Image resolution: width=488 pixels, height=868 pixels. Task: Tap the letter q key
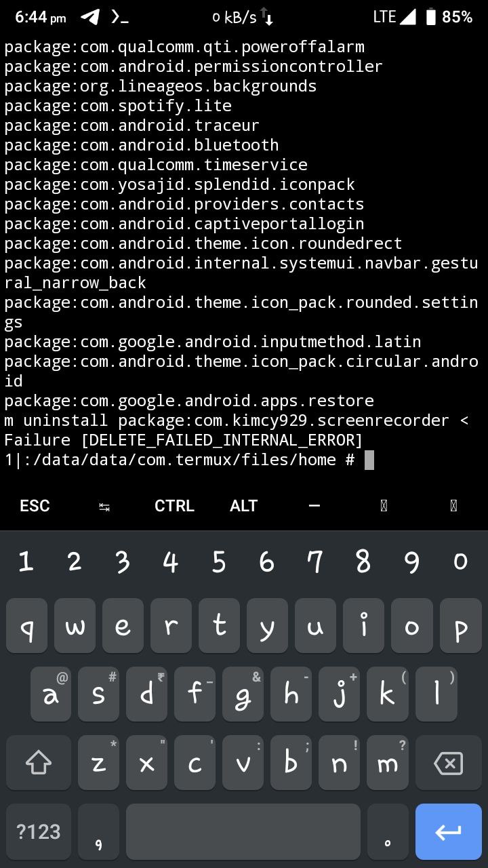26,627
